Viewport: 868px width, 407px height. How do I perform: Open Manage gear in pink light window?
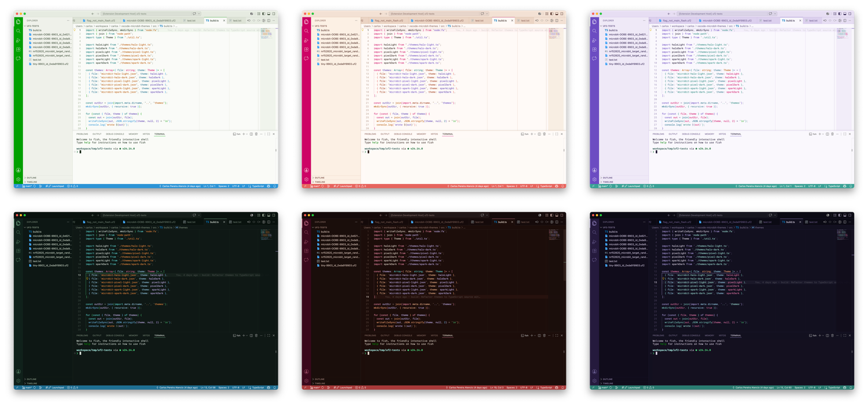coord(307,179)
